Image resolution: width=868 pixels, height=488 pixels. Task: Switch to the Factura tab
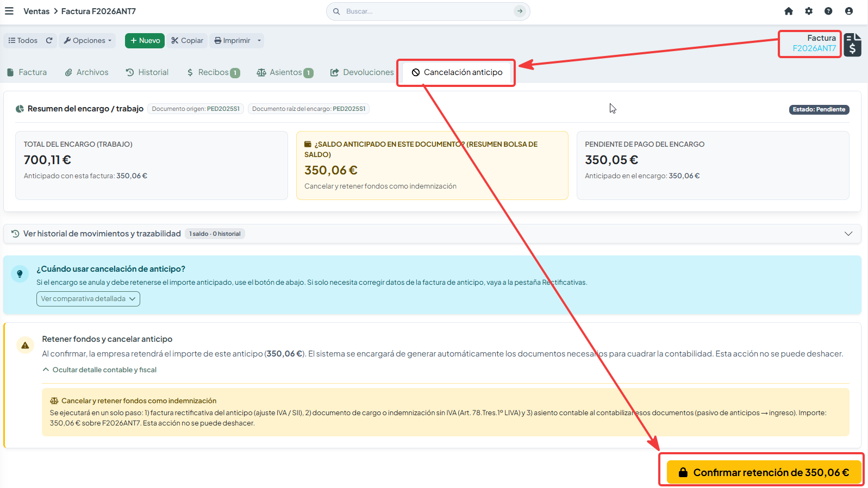pyautogui.click(x=27, y=72)
